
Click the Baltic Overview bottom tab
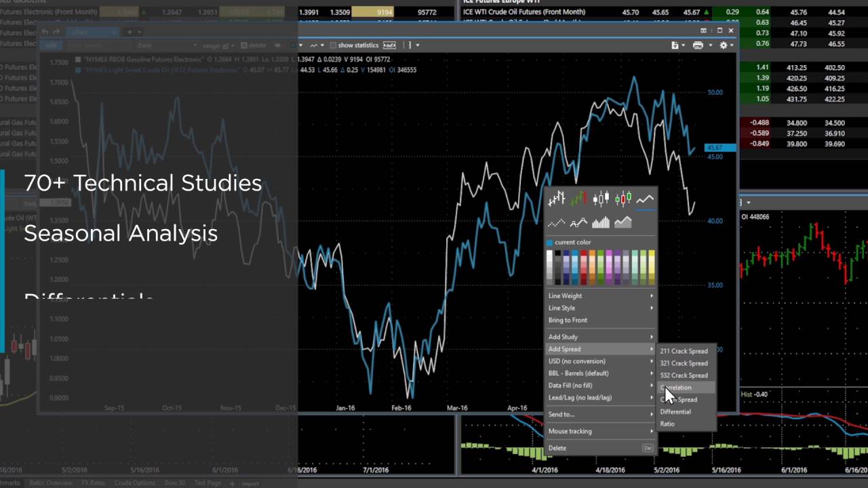tap(50, 483)
